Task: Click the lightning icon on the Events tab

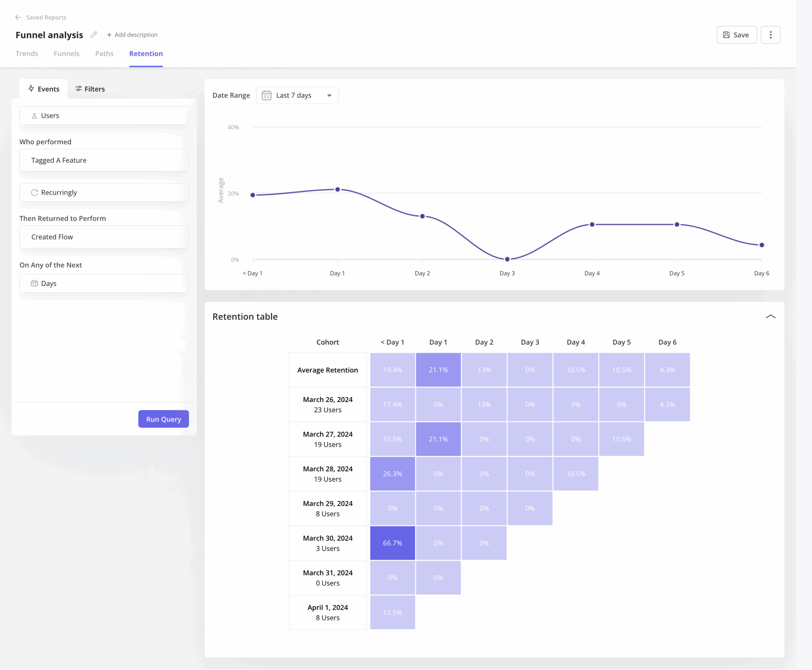Action: click(x=32, y=89)
